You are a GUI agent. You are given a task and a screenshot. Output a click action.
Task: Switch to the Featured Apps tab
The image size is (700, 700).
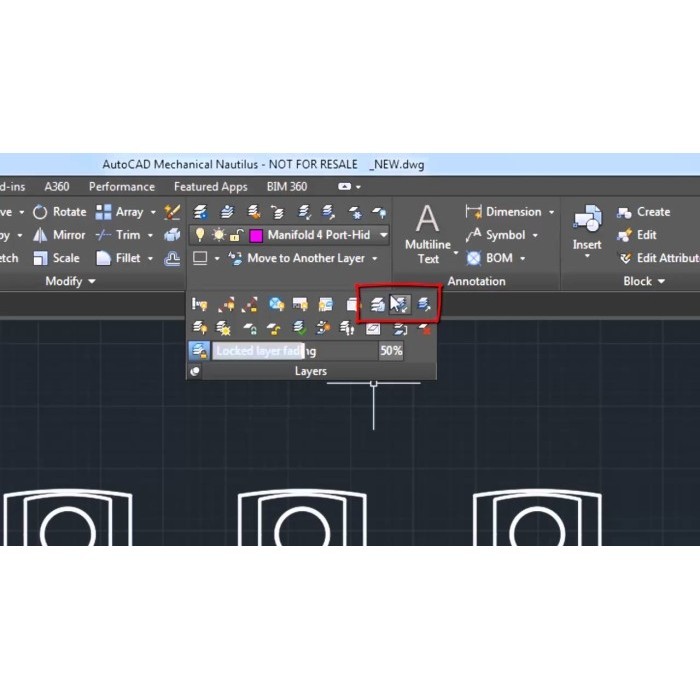pyautogui.click(x=211, y=187)
